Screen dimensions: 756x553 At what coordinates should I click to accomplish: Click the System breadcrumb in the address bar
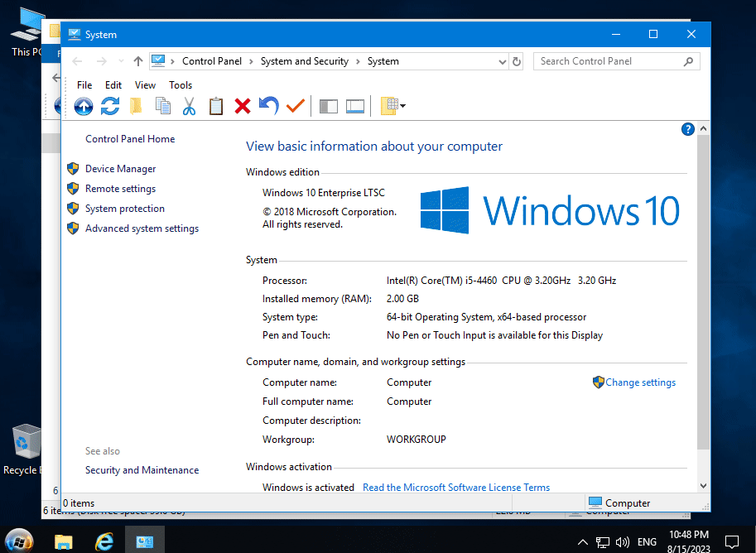[383, 61]
